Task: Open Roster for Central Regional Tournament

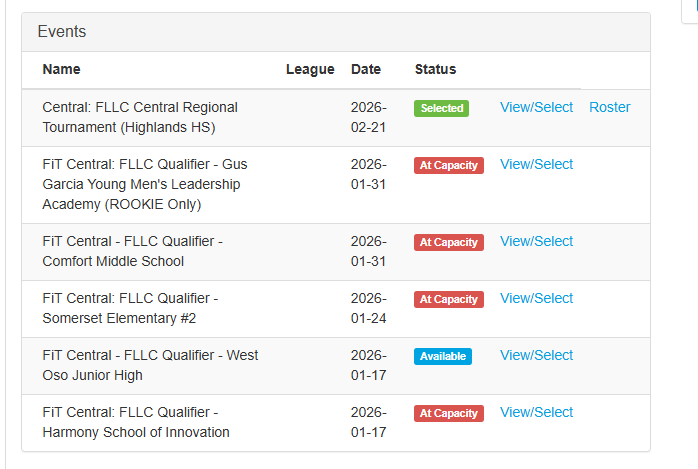Action: [609, 107]
